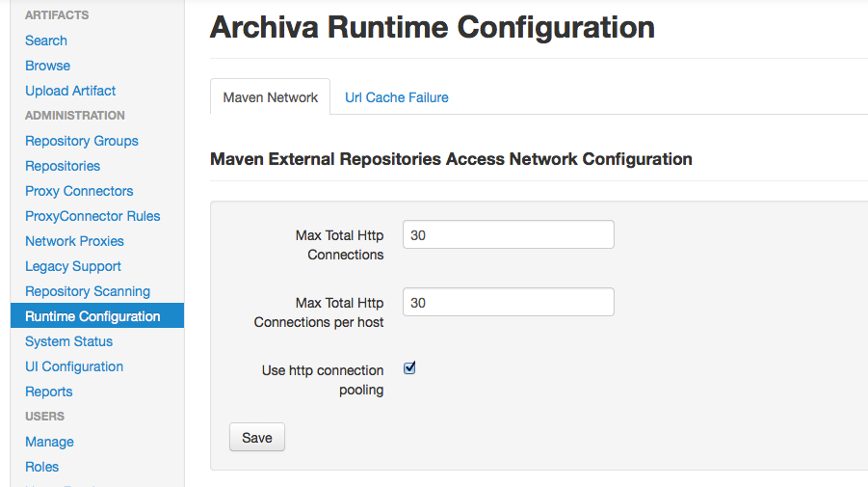
Task: Open the Upload Artifact page
Action: pos(70,91)
